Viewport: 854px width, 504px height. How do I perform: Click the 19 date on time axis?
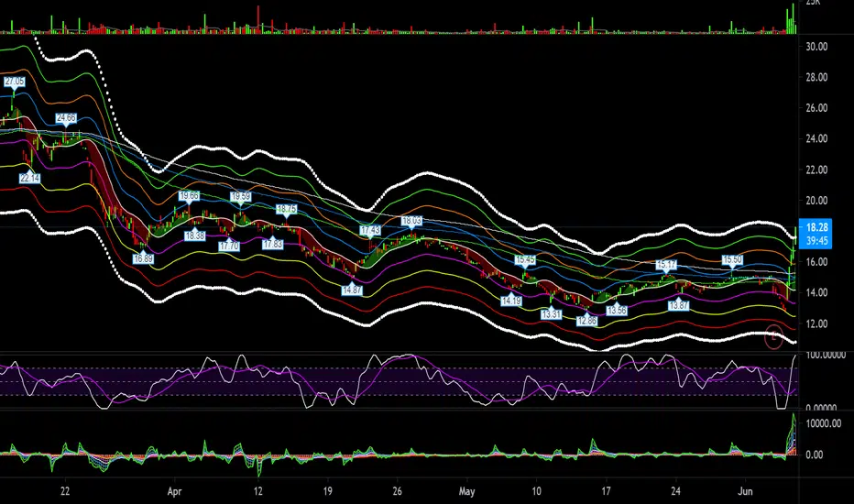(327, 491)
